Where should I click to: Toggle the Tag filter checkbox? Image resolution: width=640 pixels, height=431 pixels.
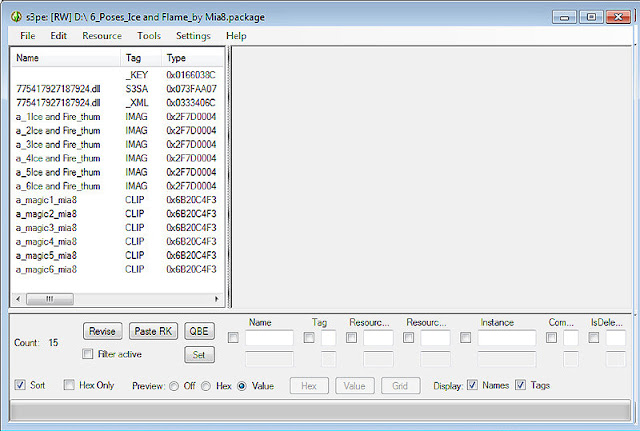[309, 338]
